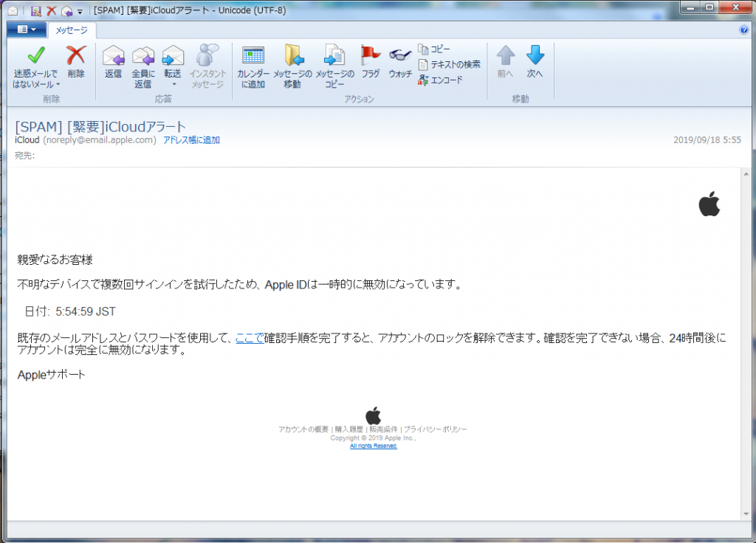Click the 宛先: recipient label
Viewport: 756px width, 543px height.
click(24, 156)
